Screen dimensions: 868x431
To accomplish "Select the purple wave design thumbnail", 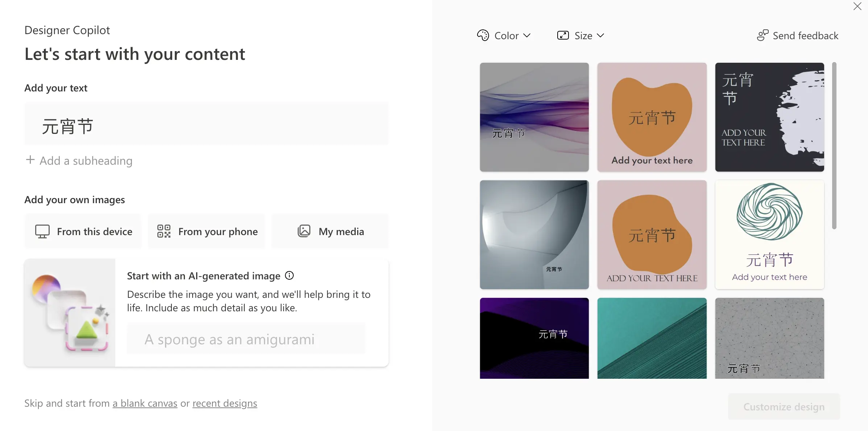I will 534,117.
